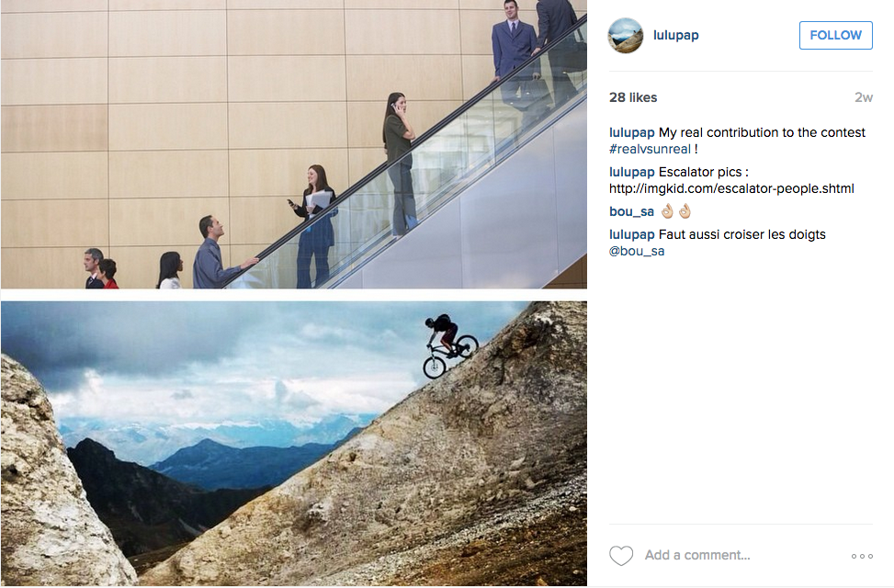Select the escalator photo in post
894x588 pixels.
(x=294, y=144)
